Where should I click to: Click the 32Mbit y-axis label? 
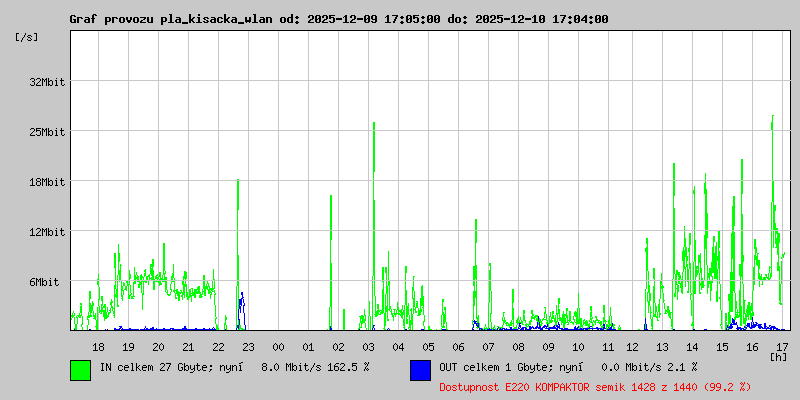(47, 82)
